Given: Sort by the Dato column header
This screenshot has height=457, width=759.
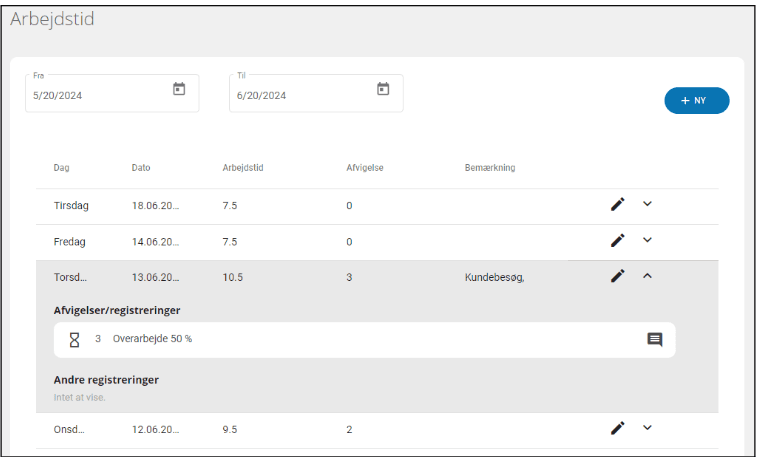Looking at the screenshot, I should click(141, 168).
